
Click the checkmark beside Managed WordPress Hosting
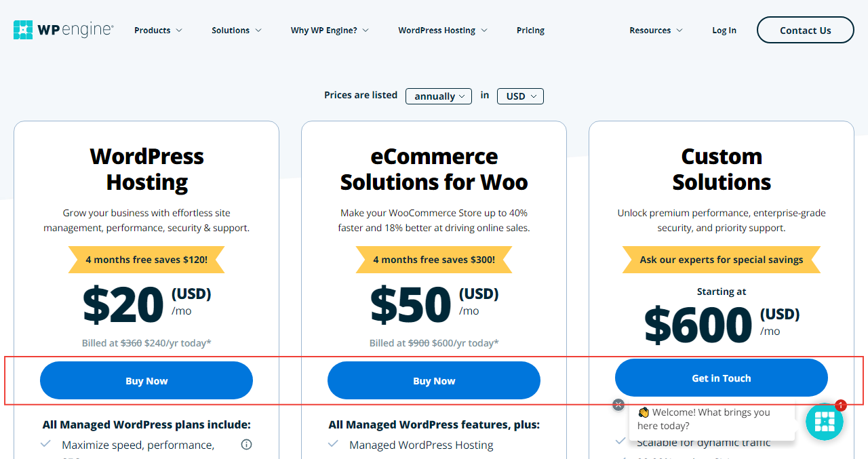point(333,444)
